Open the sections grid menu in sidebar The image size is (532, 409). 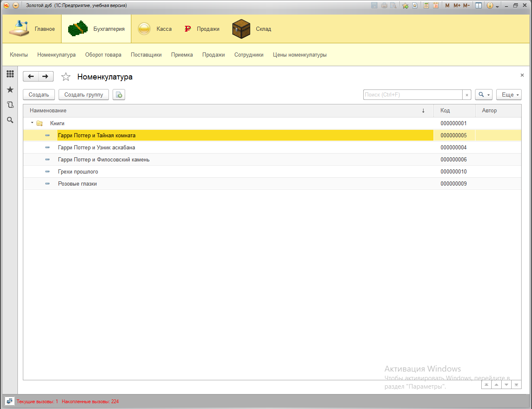click(x=10, y=74)
